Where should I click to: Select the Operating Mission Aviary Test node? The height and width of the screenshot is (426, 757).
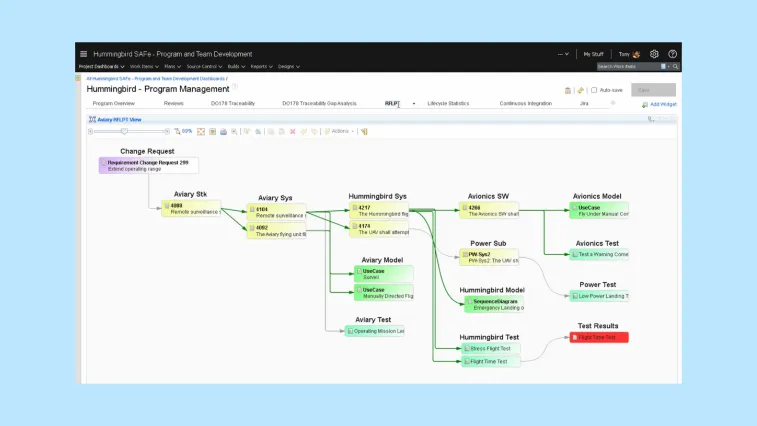point(375,331)
